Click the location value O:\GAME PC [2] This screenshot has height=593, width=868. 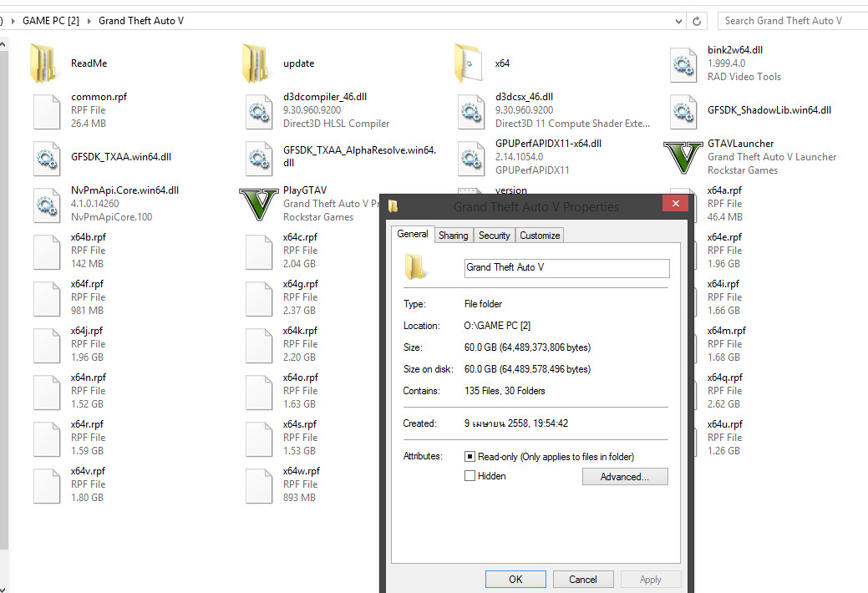click(497, 326)
